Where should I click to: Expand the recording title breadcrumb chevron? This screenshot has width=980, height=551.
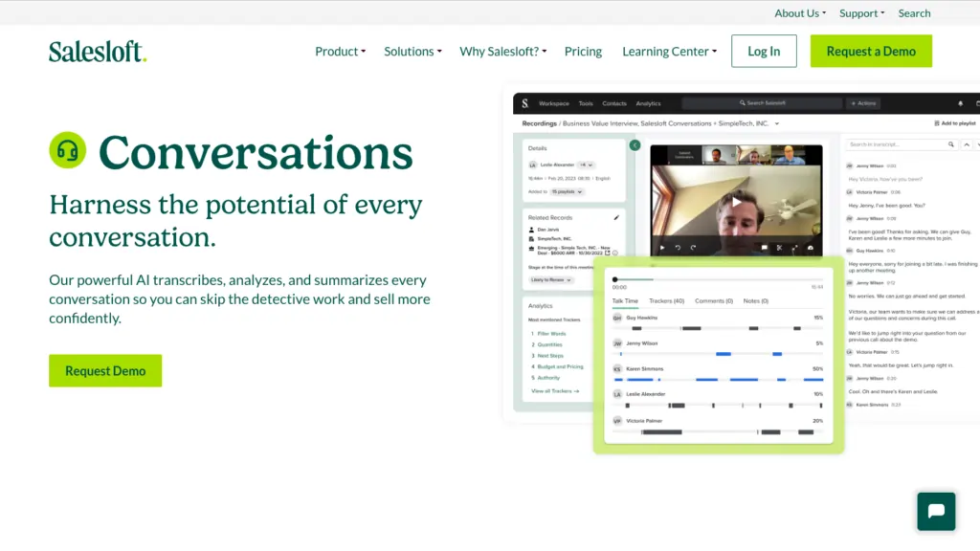777,123
